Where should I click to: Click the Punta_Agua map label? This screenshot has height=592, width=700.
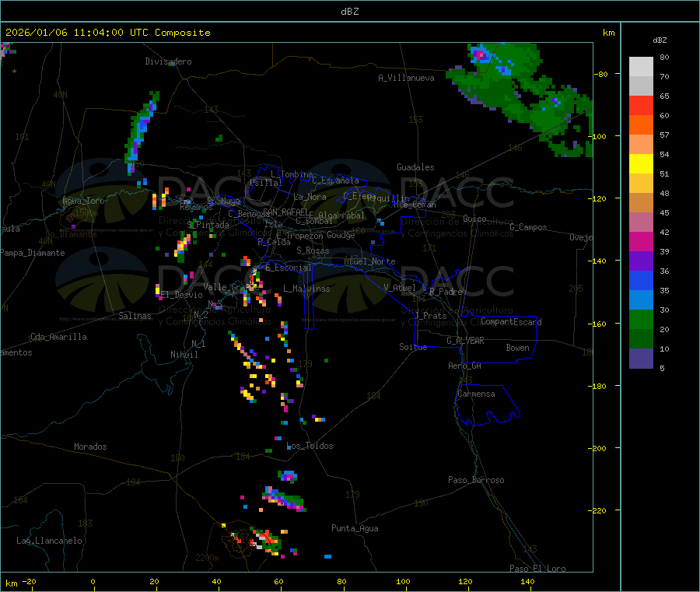coord(355,529)
